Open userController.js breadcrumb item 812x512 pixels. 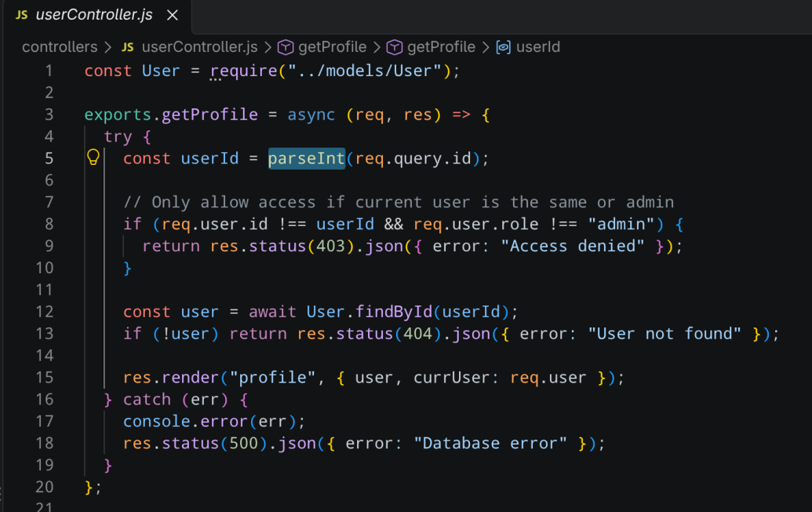point(199,47)
